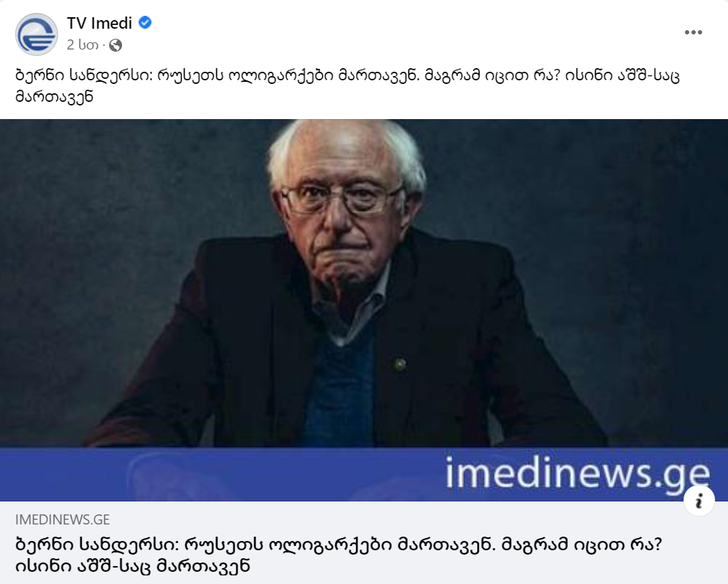This screenshot has width=728, height=584.
Task: Click the globe public audience icon
Action: (x=116, y=45)
